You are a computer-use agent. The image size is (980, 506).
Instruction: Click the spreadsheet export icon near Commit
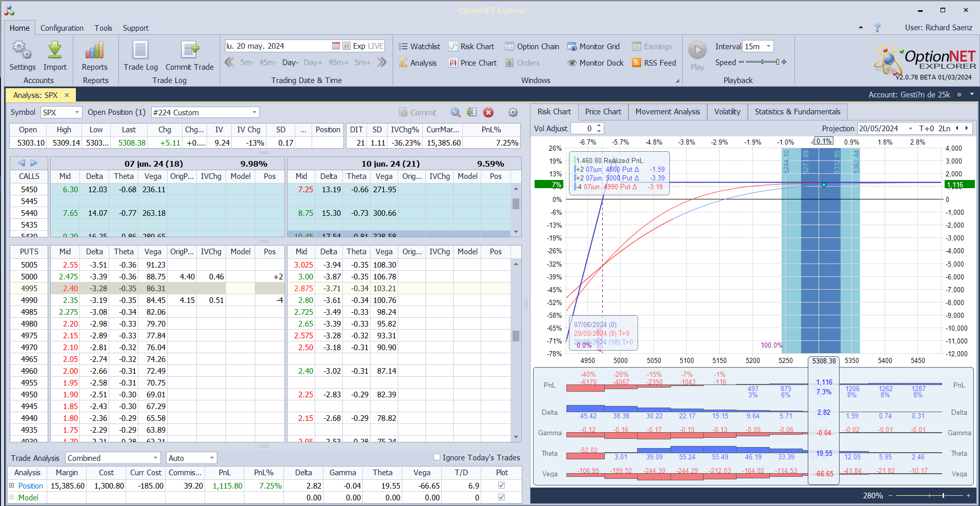point(472,112)
